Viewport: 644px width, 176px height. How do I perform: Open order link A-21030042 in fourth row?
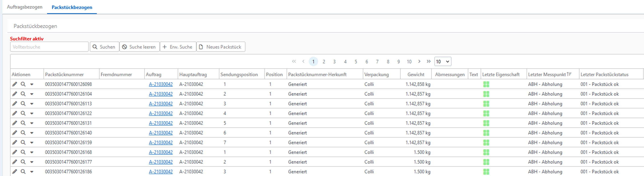(160, 114)
